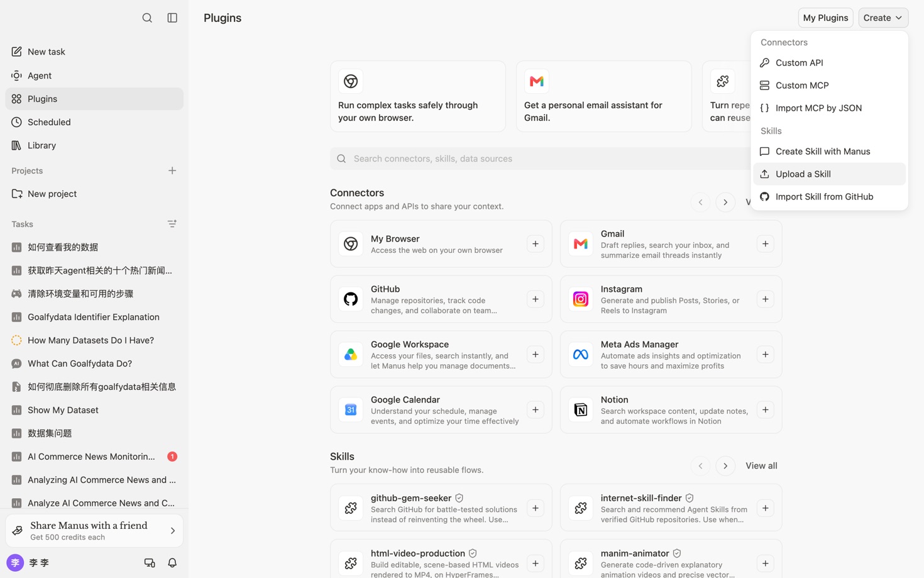Open task Show My Dataset
The image size is (924, 578).
click(94, 410)
